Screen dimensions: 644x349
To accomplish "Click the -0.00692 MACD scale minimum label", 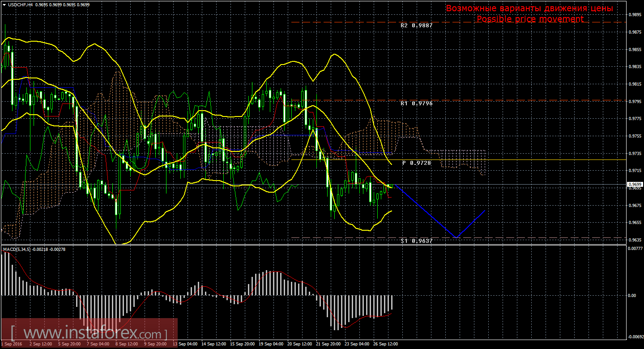I will pyautogui.click(x=634, y=336).
